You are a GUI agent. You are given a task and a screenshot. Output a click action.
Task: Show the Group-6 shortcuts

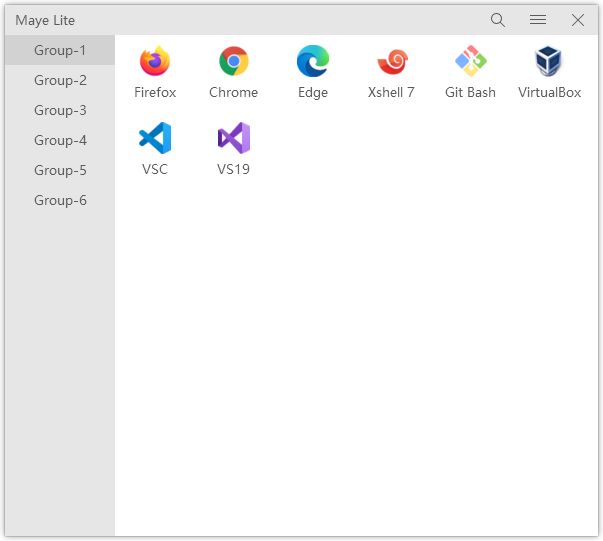(60, 200)
